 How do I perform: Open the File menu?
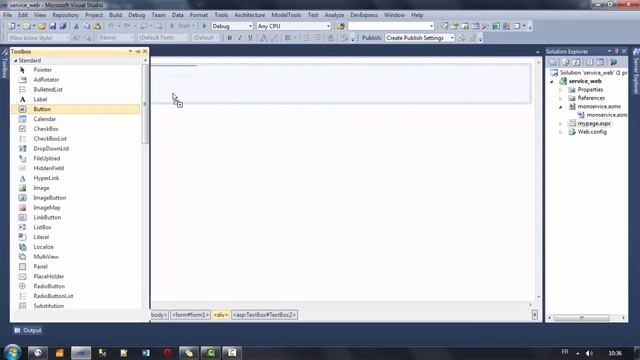click(7, 15)
